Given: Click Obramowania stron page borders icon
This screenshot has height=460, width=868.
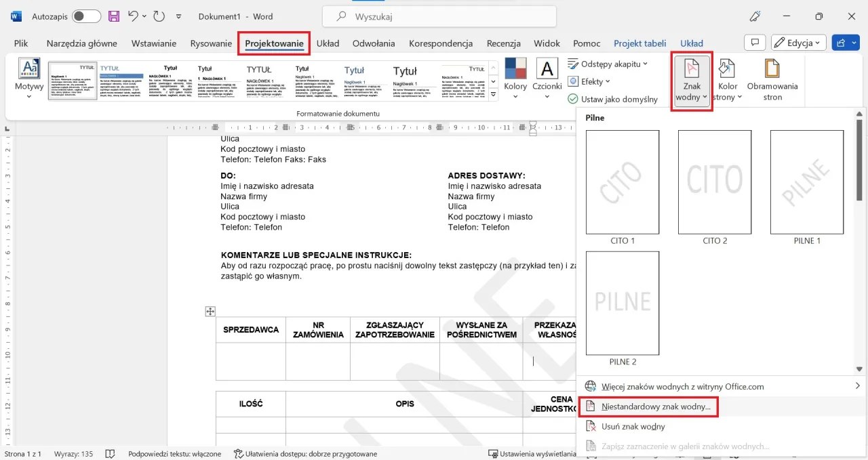Looking at the screenshot, I should point(772,79).
